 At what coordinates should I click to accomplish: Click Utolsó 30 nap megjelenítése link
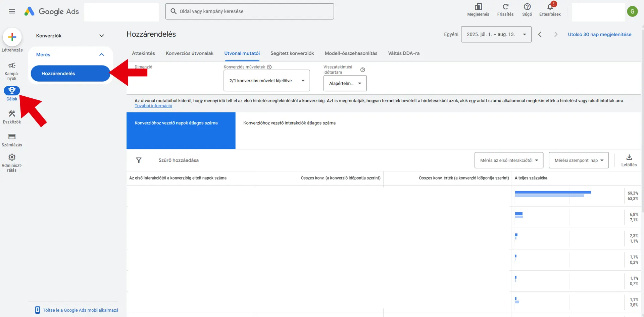(x=599, y=34)
